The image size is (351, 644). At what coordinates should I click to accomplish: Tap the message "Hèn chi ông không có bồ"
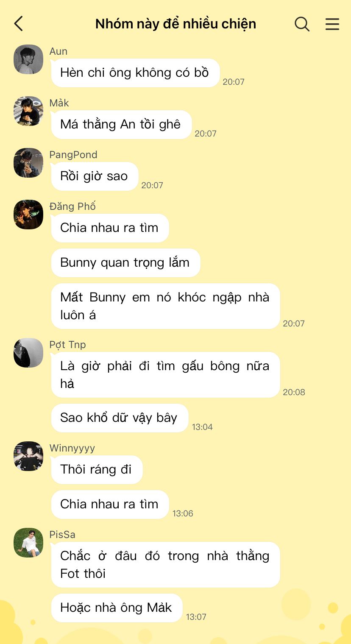[135, 73]
